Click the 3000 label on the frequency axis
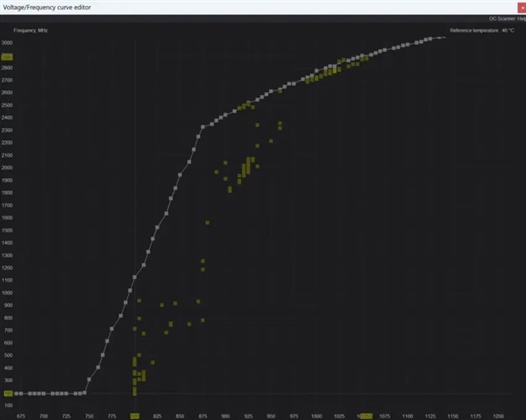The image size is (526, 420). pos(7,43)
